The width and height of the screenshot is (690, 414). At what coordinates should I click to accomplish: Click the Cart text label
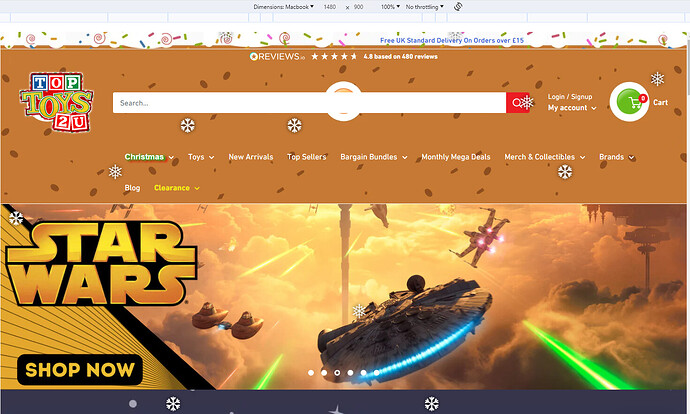[x=660, y=102]
